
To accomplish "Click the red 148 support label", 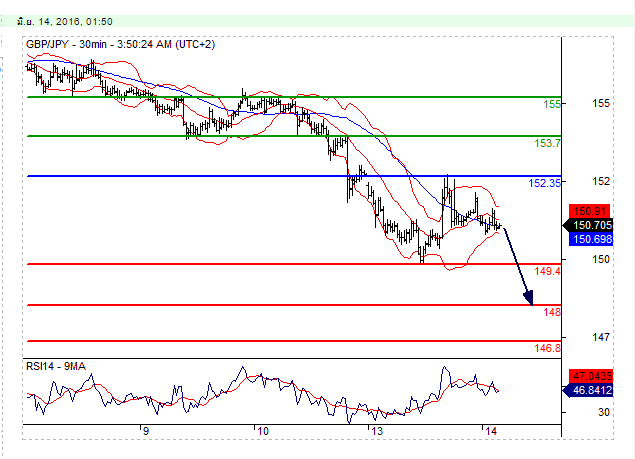I will click(552, 312).
